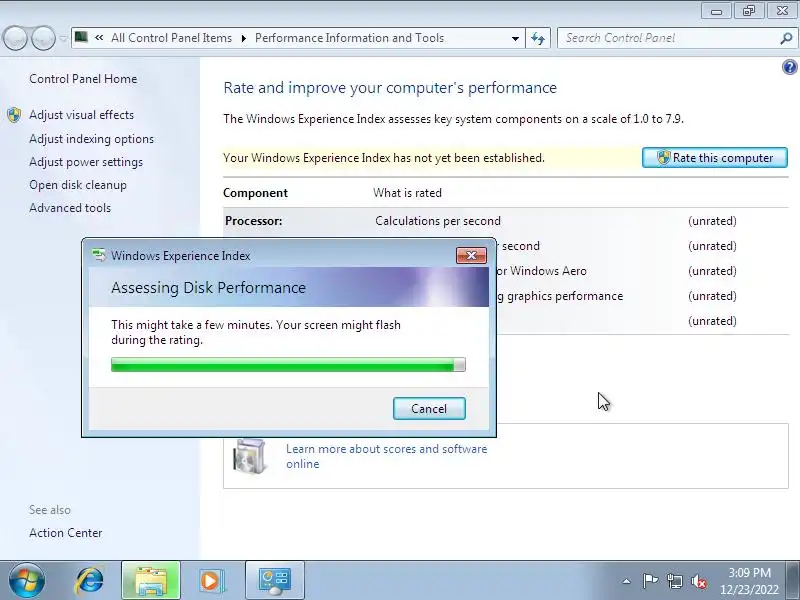
Task: Expand the address bar chevron overflow
Action: [x=99, y=38]
